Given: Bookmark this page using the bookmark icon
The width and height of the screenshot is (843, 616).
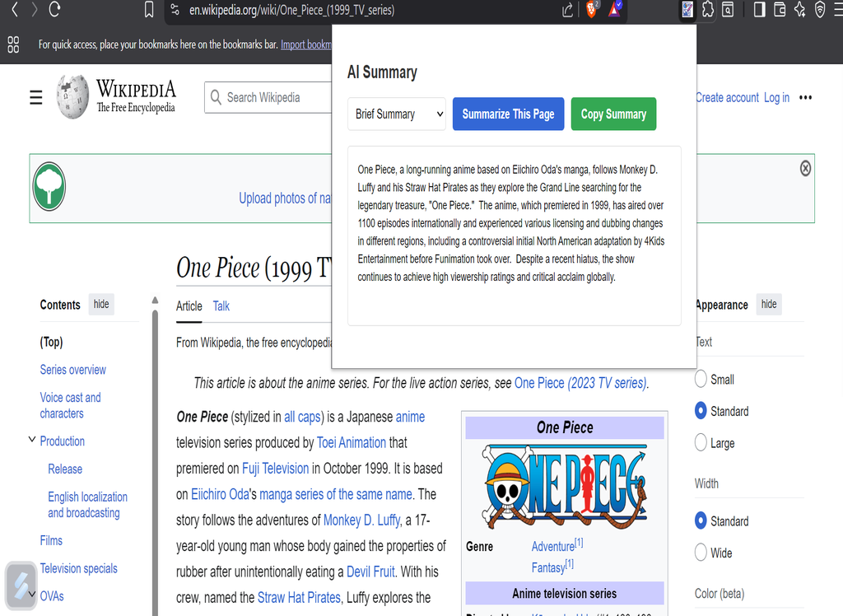Looking at the screenshot, I should point(149,10).
